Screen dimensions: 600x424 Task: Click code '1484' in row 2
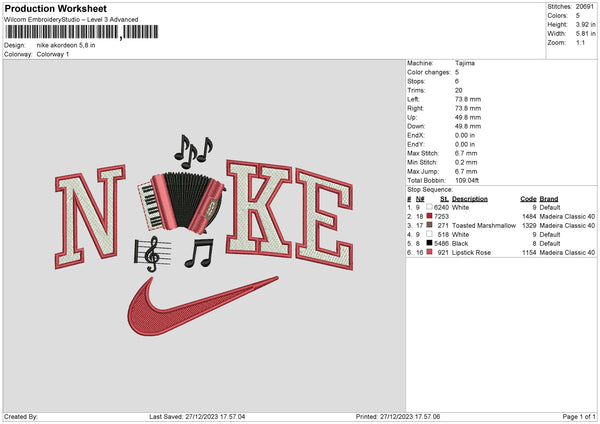coord(529,217)
